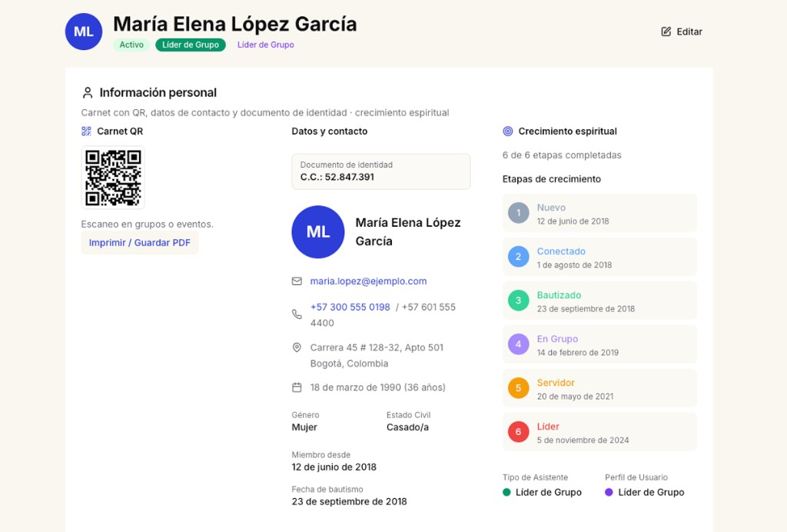This screenshot has height=532, width=787.
Task: Click the Carnet QR label
Action: (120, 131)
